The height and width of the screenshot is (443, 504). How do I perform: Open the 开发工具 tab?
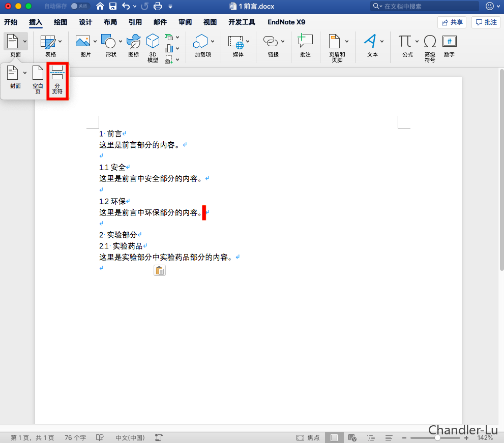click(x=242, y=22)
